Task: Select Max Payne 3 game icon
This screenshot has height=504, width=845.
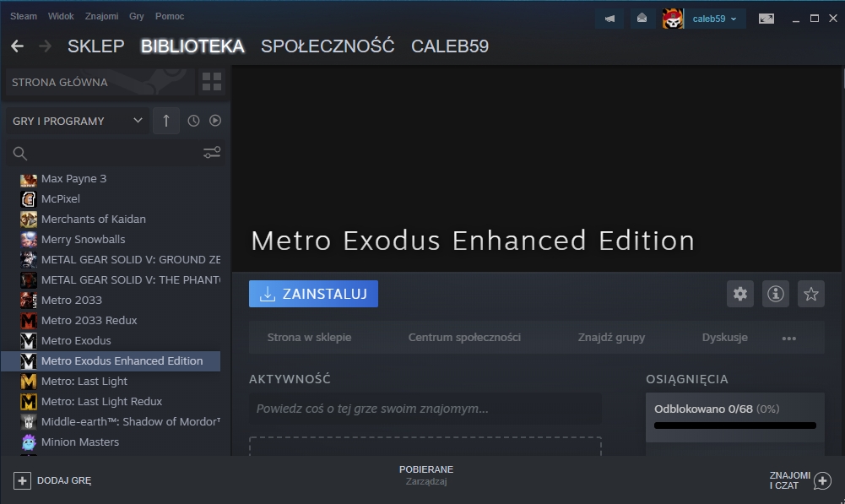Action: [x=29, y=179]
